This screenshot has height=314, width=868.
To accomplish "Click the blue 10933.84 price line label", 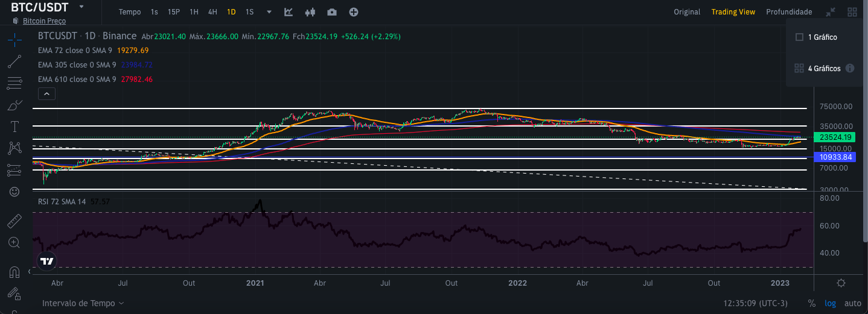I will pos(835,157).
